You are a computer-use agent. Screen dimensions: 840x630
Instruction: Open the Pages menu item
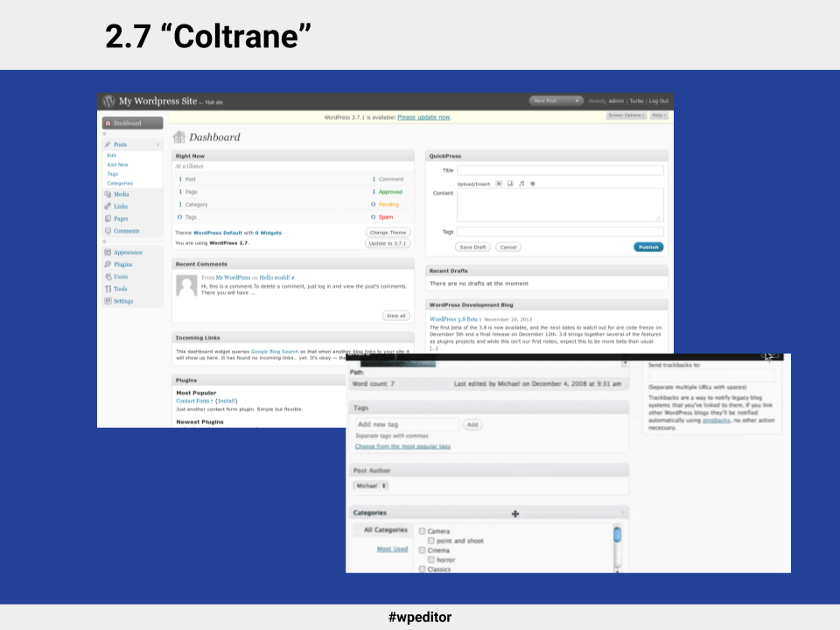121,219
